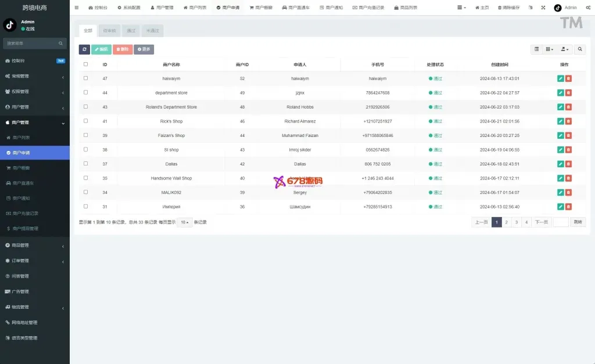Check the select-all checkbox in table header
The height and width of the screenshot is (364, 595).
86,64
